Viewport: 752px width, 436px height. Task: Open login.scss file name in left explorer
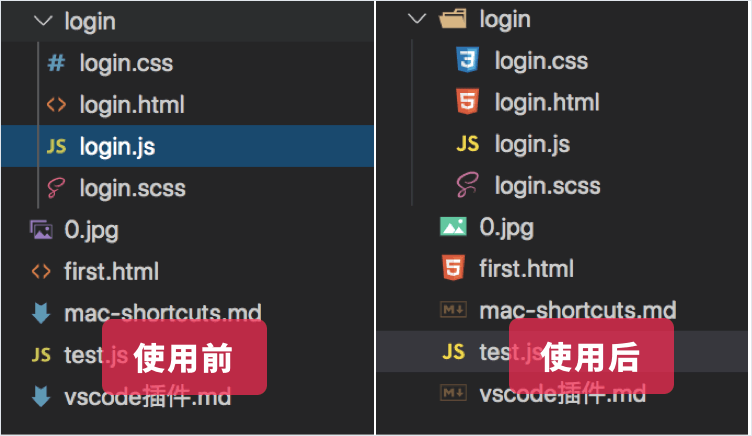click(x=132, y=189)
